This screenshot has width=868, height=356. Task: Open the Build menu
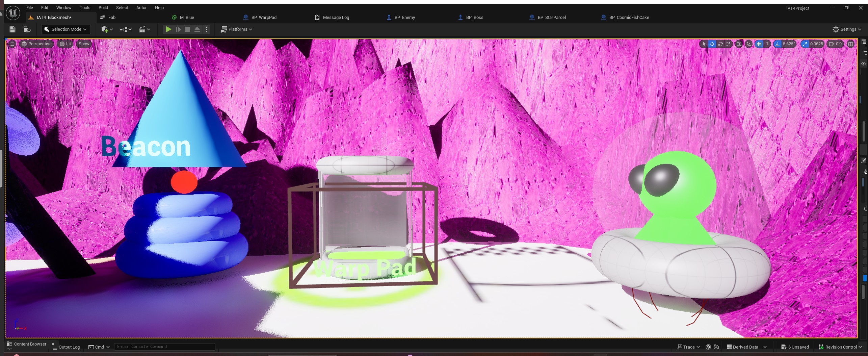coord(103,7)
